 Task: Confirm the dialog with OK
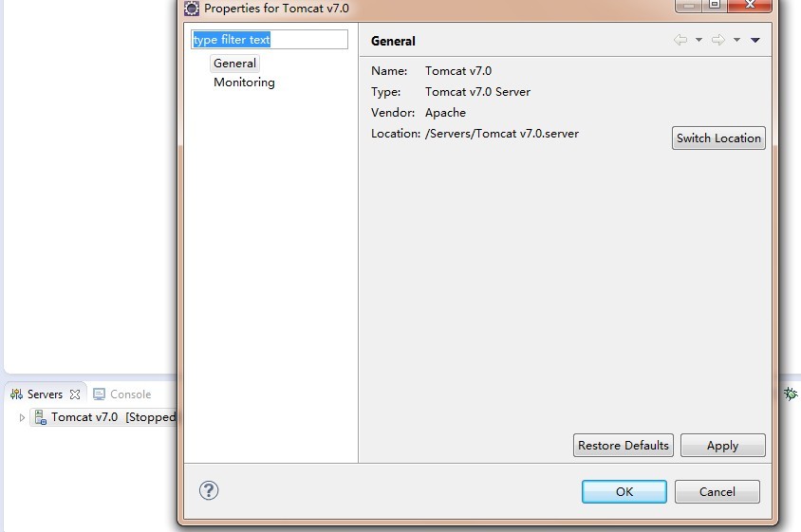coord(624,491)
